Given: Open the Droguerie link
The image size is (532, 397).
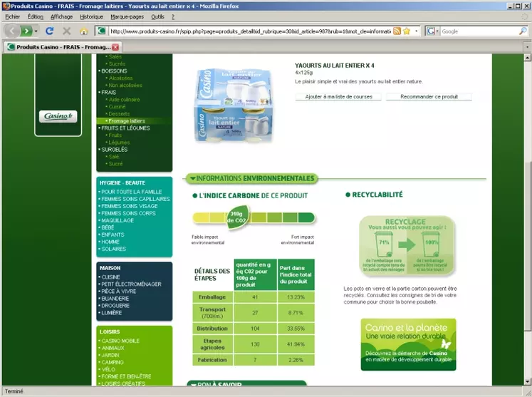Looking at the screenshot, I should 115,306.
